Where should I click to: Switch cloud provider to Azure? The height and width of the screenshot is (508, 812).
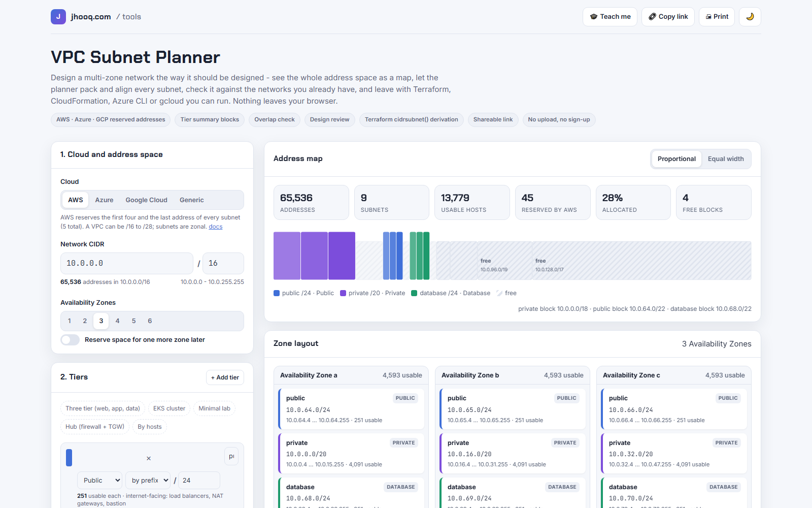[104, 200]
